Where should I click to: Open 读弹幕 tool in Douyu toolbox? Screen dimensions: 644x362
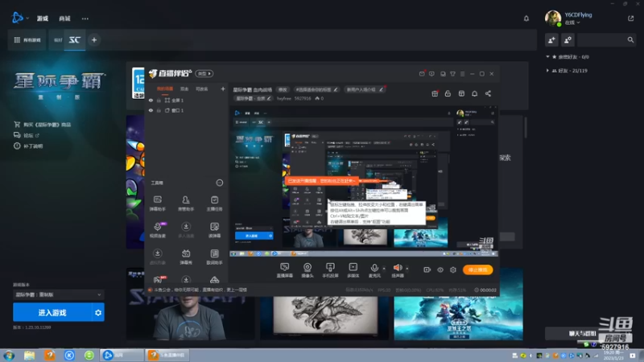coord(214,230)
